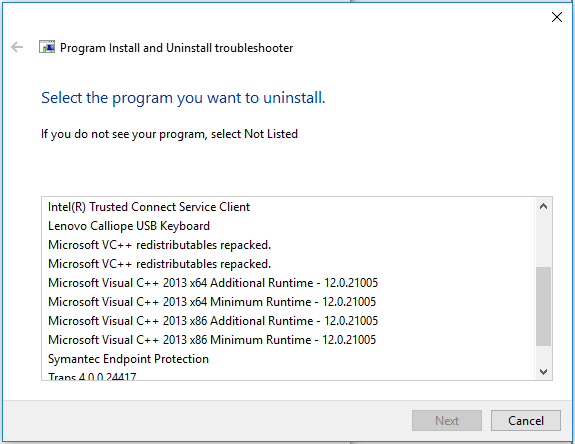
Task: Click the Cancel button
Action: click(525, 421)
